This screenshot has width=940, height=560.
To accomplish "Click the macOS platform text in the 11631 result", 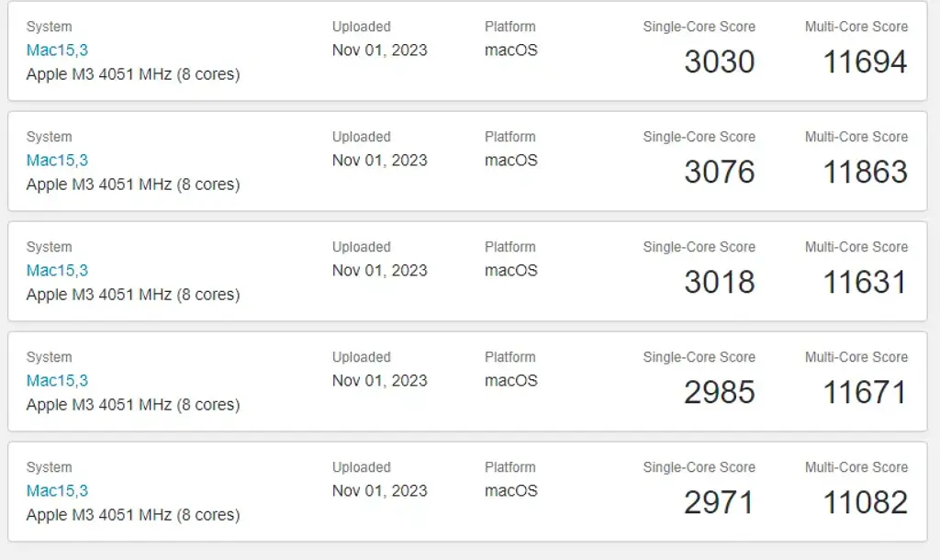I will coord(510,271).
